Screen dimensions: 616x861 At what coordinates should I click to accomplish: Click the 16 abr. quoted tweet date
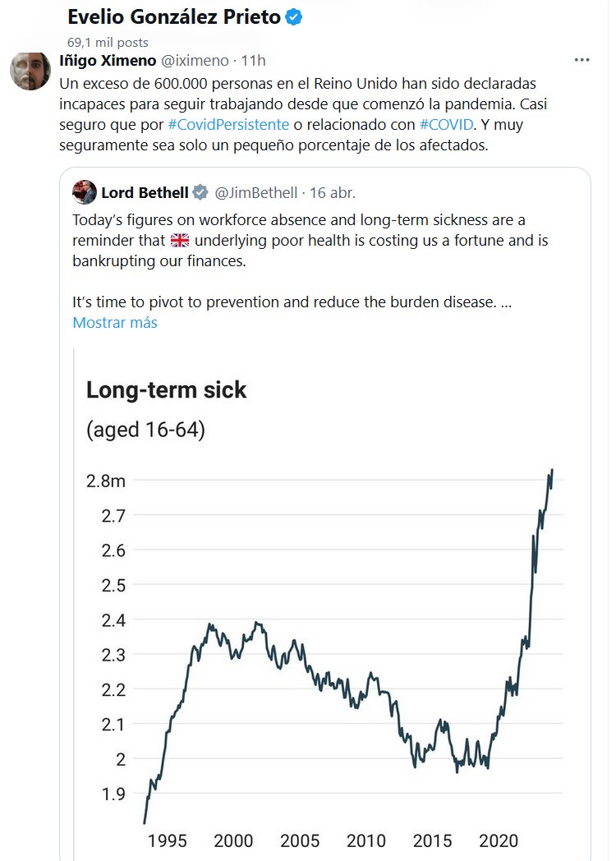click(x=333, y=193)
